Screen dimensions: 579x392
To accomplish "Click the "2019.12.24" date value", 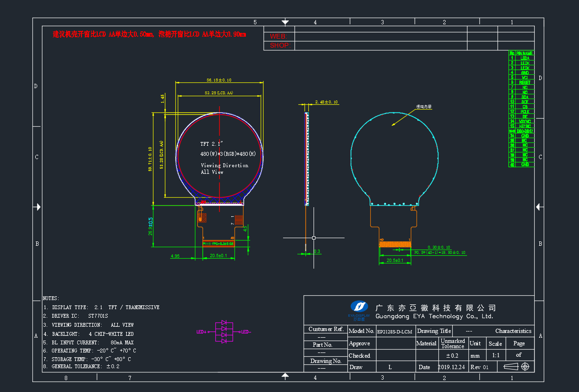I will click(451, 367).
